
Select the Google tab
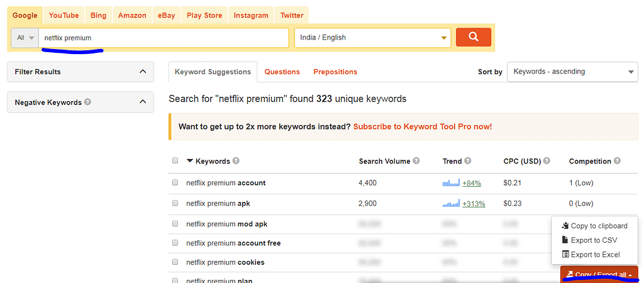25,15
